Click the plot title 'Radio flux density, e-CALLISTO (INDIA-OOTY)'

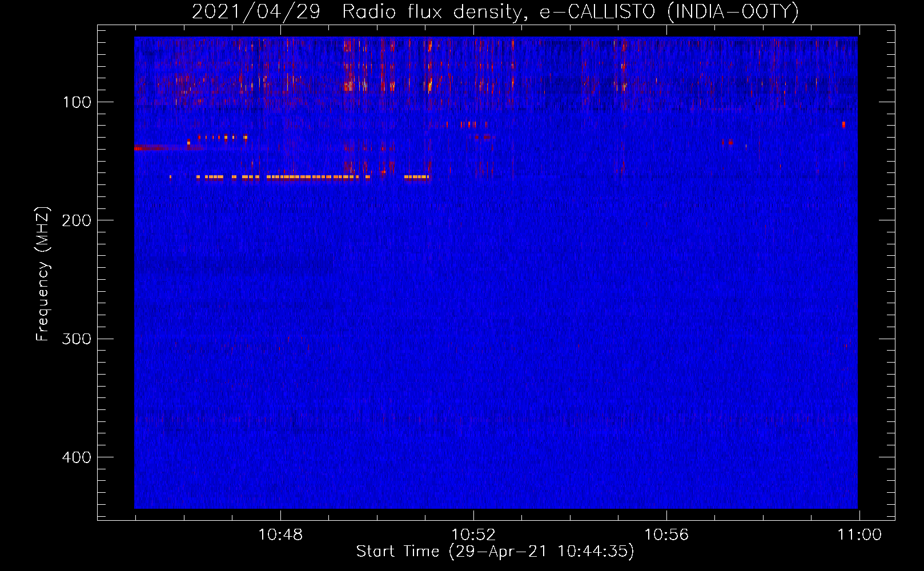[x=570, y=11]
